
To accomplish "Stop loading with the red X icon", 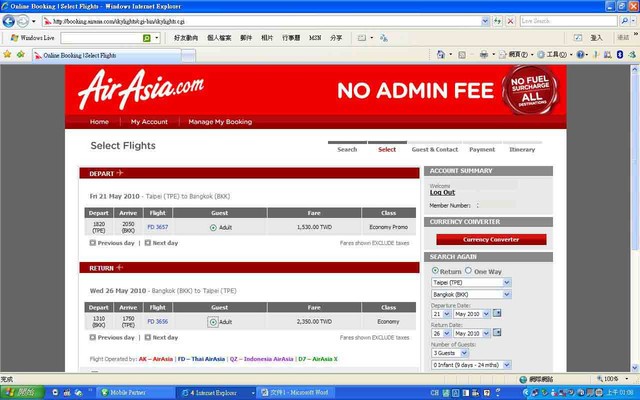I will pos(510,21).
